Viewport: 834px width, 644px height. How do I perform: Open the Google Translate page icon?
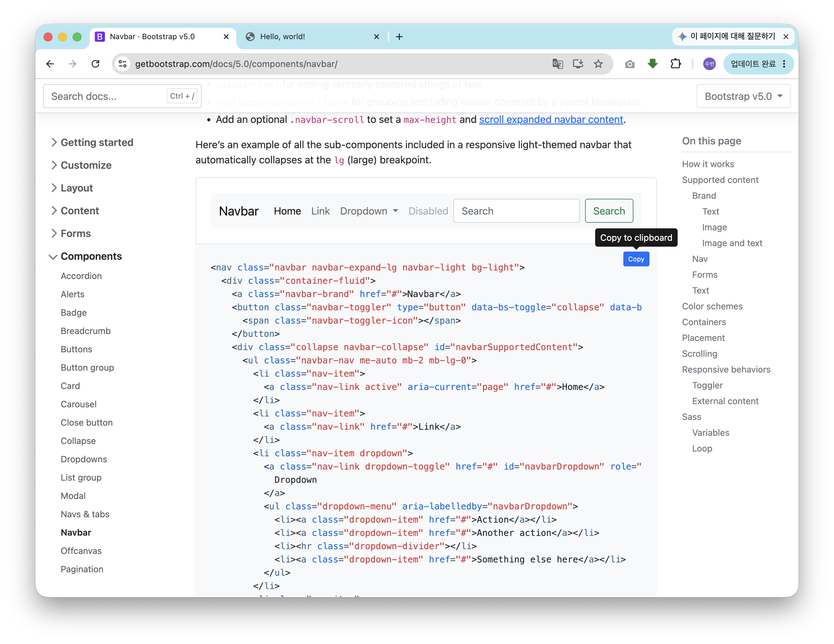pos(558,64)
